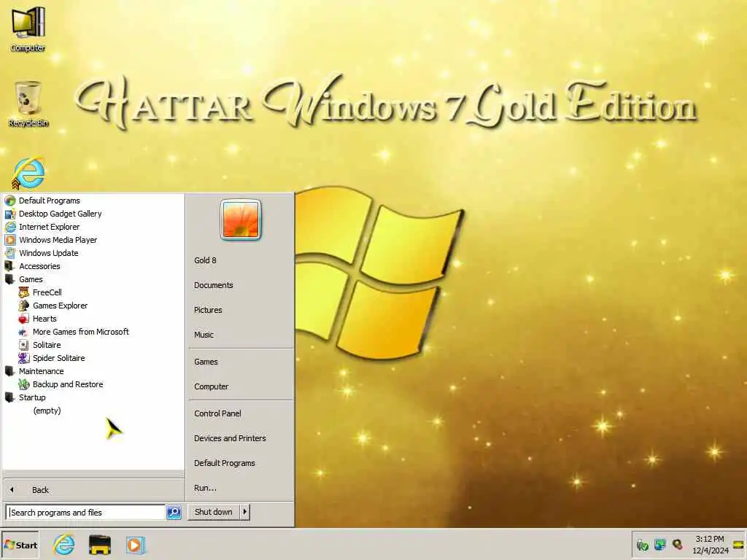The width and height of the screenshot is (747, 560).
Task: Select the Solitaire text entry
Action: [x=47, y=345]
